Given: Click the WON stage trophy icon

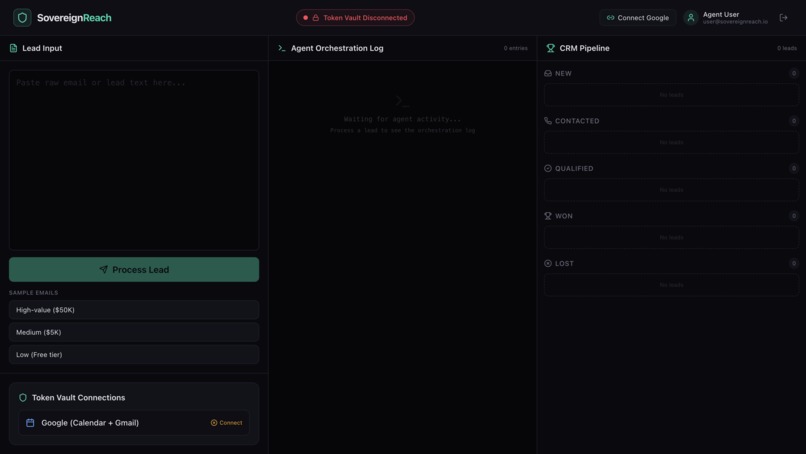Looking at the screenshot, I should 548,216.
